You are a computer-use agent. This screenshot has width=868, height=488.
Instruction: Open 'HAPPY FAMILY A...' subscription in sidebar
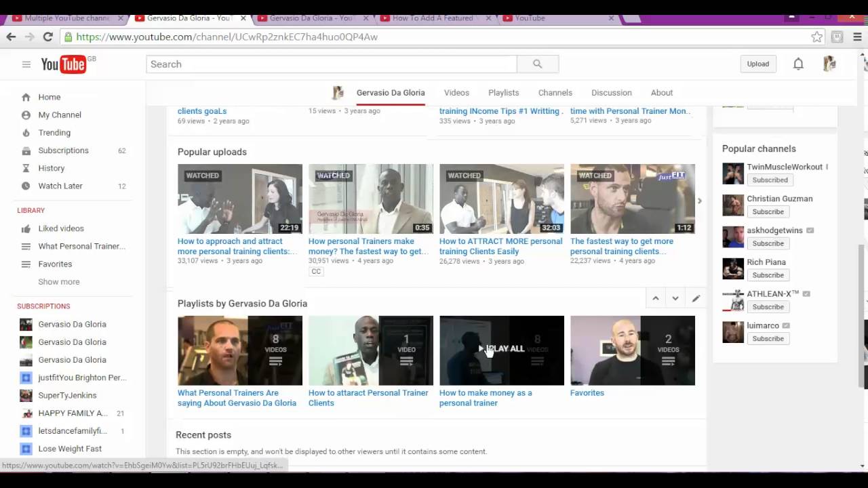73,413
